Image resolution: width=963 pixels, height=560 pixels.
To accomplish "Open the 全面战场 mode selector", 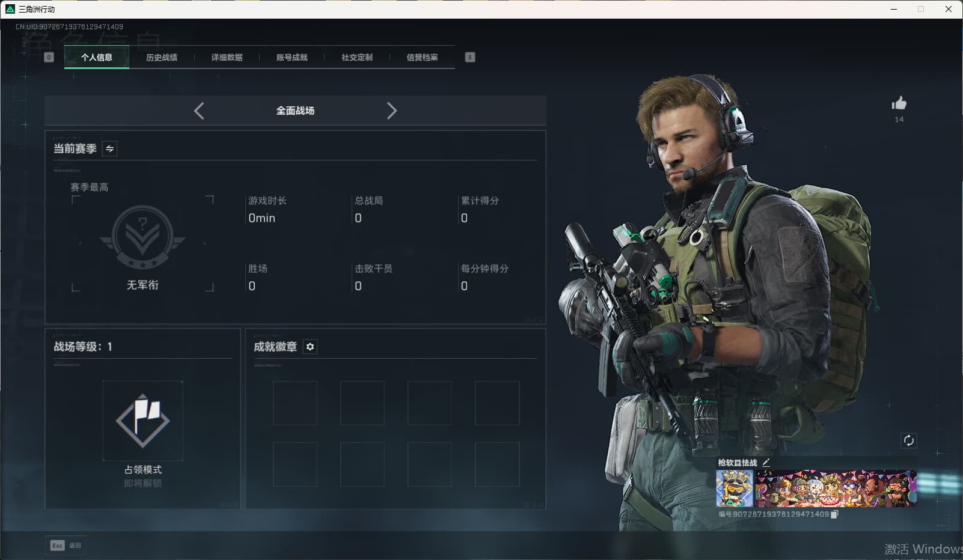I will 295,111.
